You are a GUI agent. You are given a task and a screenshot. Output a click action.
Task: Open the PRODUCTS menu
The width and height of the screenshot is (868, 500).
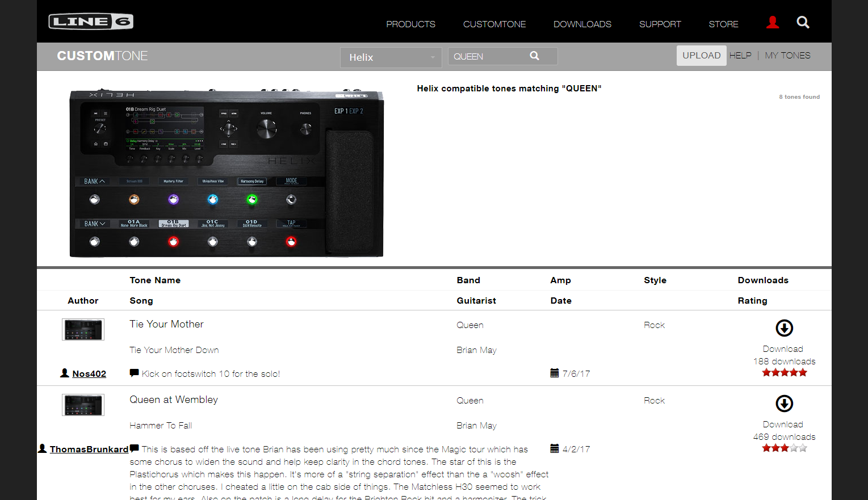coord(410,24)
